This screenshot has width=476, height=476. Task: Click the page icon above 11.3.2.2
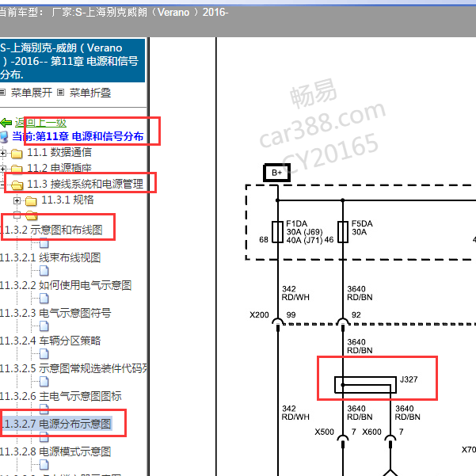coord(44,271)
